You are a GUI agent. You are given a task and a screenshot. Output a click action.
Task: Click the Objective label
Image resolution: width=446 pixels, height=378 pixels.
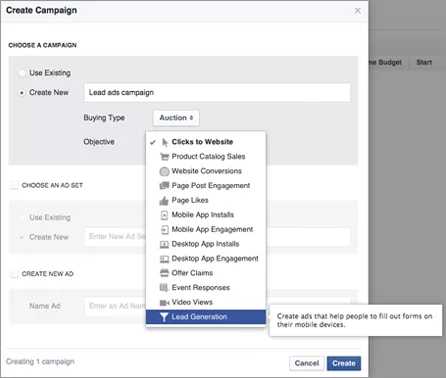click(99, 142)
